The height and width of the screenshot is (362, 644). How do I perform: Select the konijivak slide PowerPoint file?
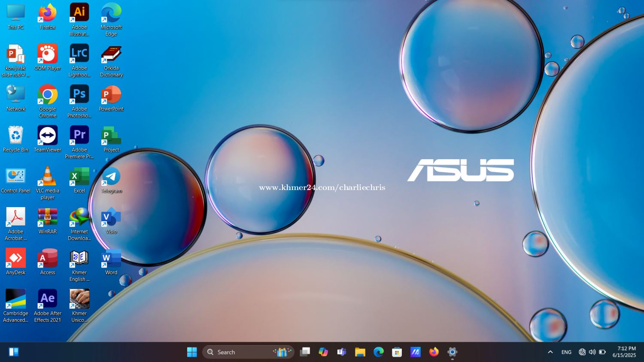(x=16, y=61)
